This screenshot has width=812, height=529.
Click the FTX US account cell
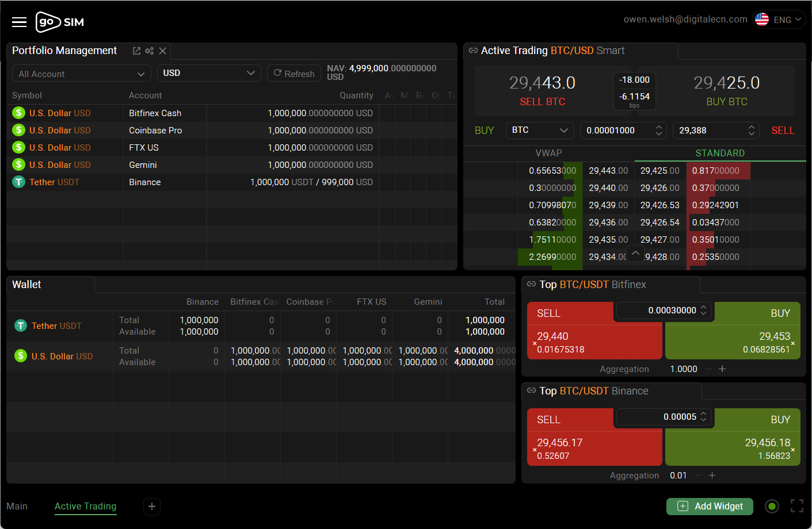(144, 147)
